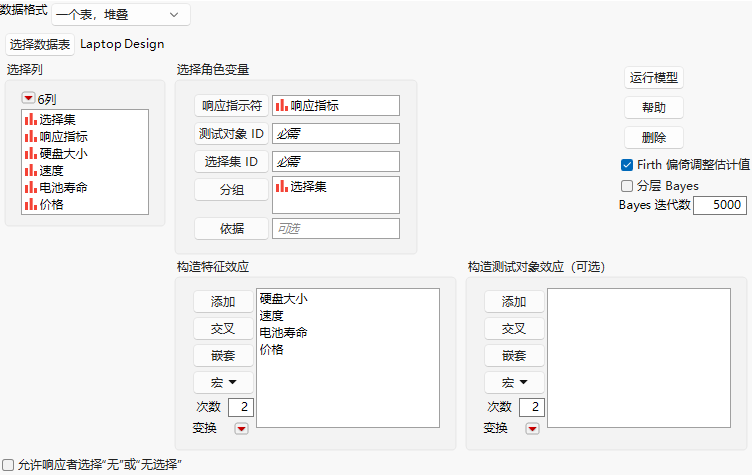This screenshot has height=475, width=752.
Task: Click the 帮助 button
Action: (x=654, y=107)
